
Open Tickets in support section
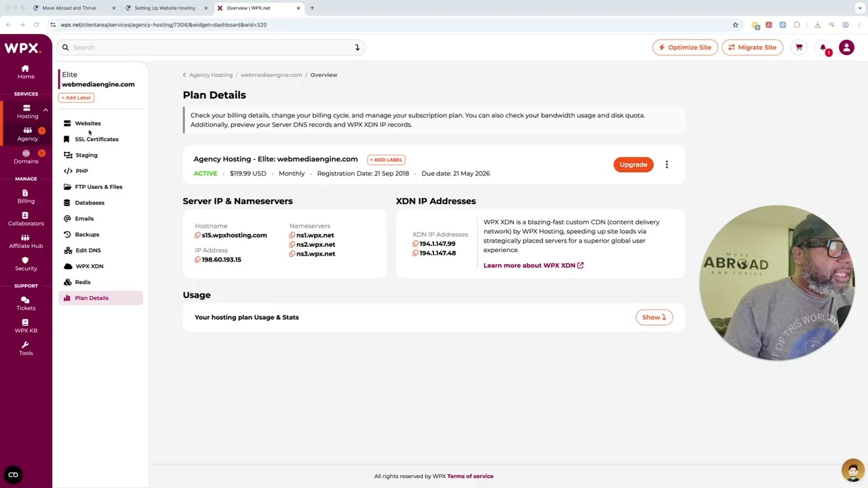(x=26, y=304)
